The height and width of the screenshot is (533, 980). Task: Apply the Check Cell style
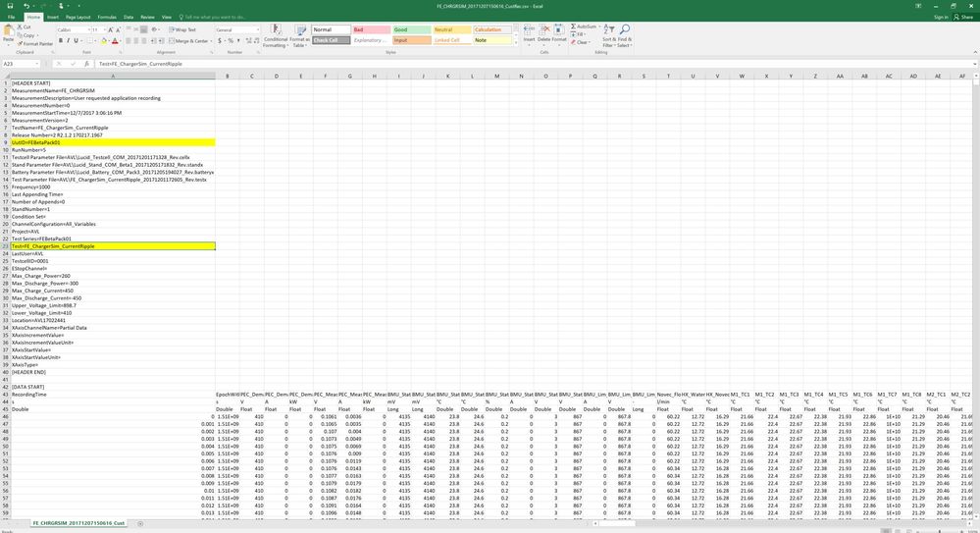point(331,40)
